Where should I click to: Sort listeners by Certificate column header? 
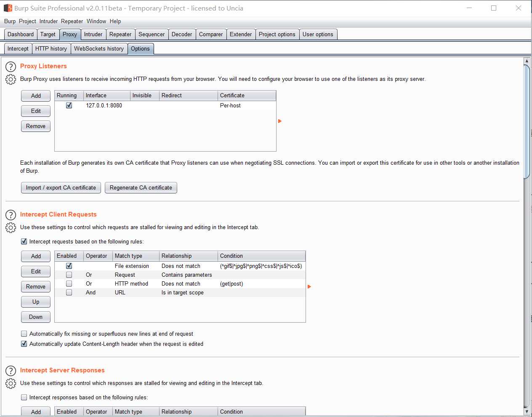tap(247, 95)
